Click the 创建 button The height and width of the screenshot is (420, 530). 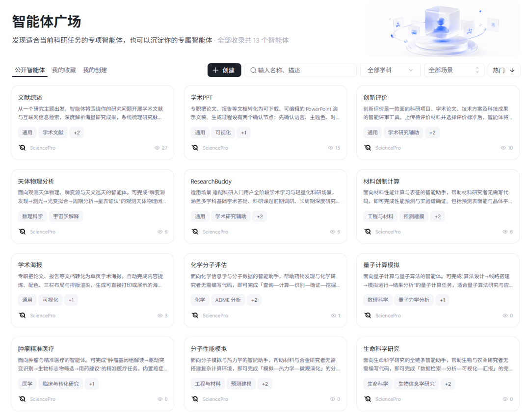[224, 70]
